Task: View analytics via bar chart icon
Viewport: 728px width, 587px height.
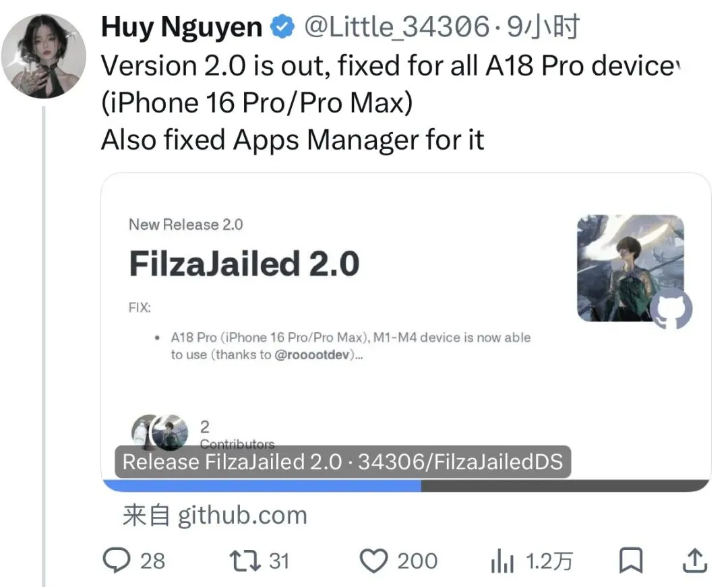Action: coord(502,561)
